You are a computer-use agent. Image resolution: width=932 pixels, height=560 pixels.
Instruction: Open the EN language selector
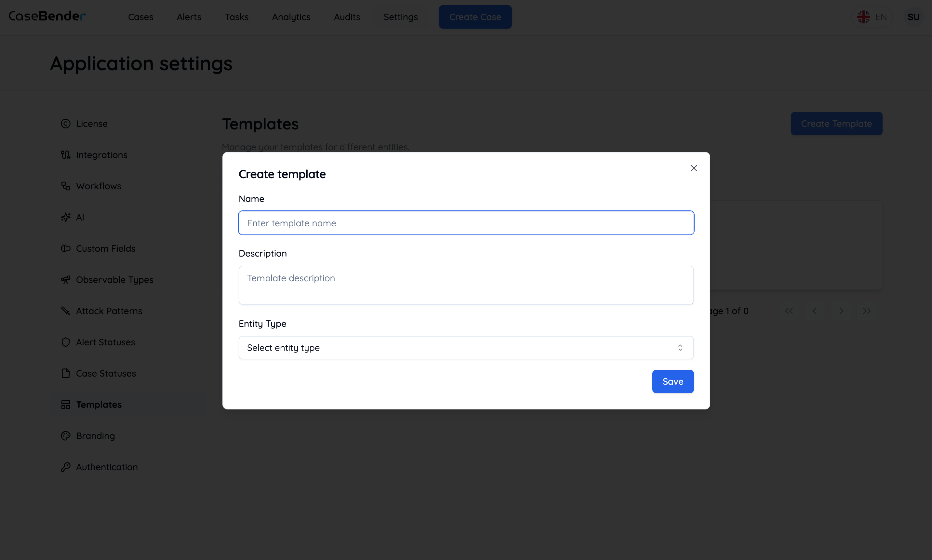pos(873,17)
